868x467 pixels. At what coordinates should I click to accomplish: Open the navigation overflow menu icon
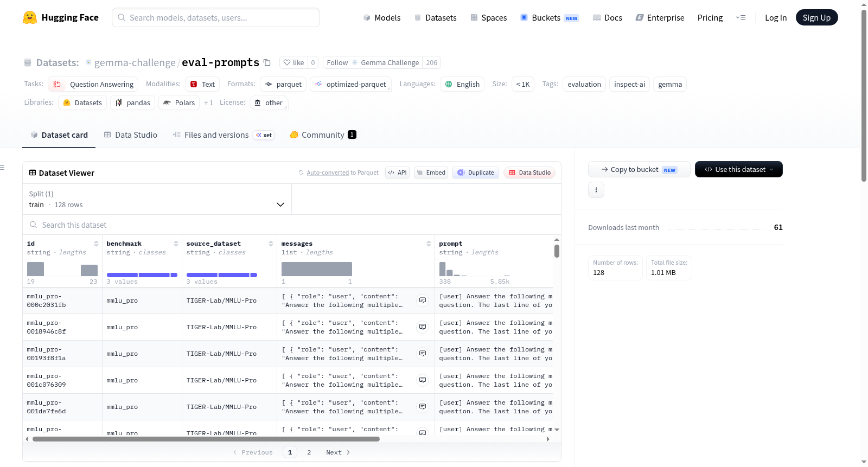(741, 17)
